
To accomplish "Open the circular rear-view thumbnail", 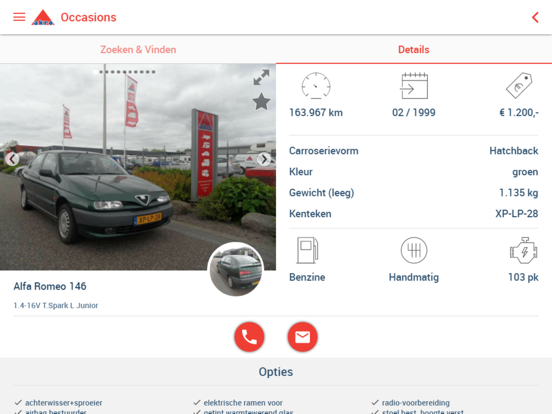I will pyautogui.click(x=236, y=269).
